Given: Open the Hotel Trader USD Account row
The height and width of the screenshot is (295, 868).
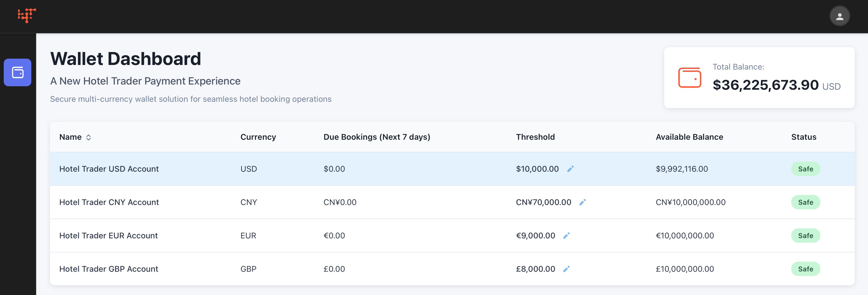Looking at the screenshot, I should 109,169.
